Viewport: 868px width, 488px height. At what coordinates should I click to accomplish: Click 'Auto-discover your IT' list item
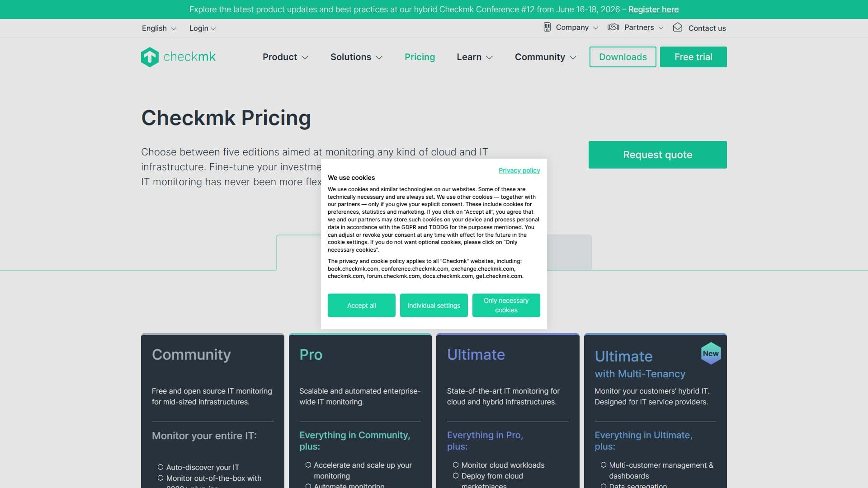203,467
